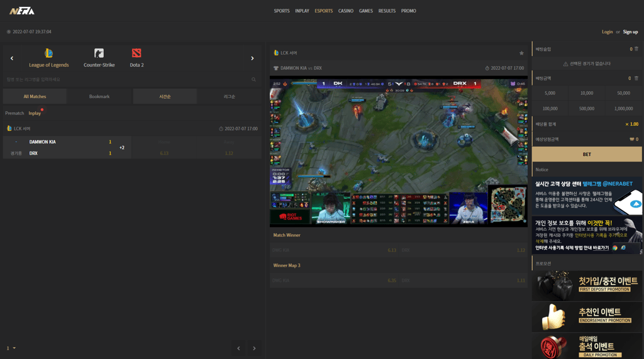This screenshot has height=359, width=644.
Task: Click the Match Winner market heading
Action: tap(287, 235)
